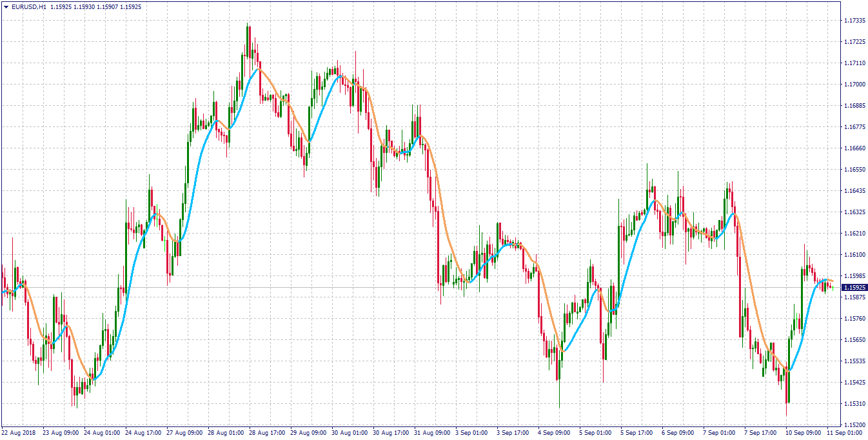Click the 1.16435 price axis label
This screenshot has width=868, height=440.
(854, 191)
